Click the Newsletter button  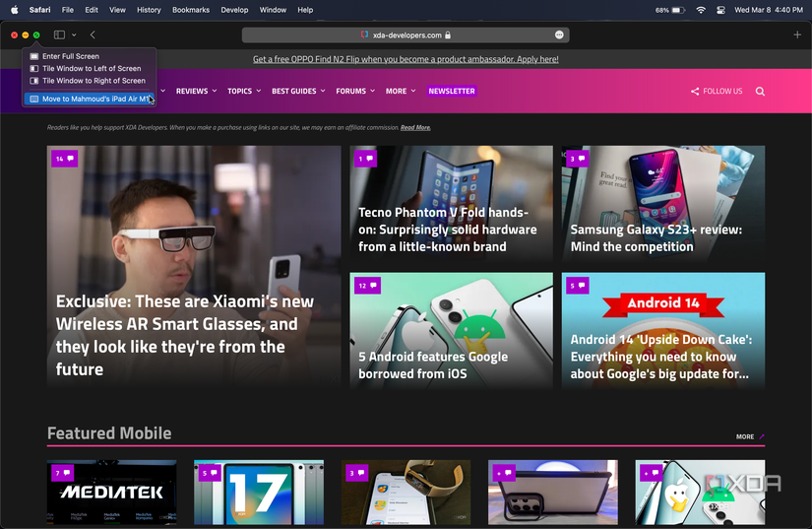pos(452,92)
